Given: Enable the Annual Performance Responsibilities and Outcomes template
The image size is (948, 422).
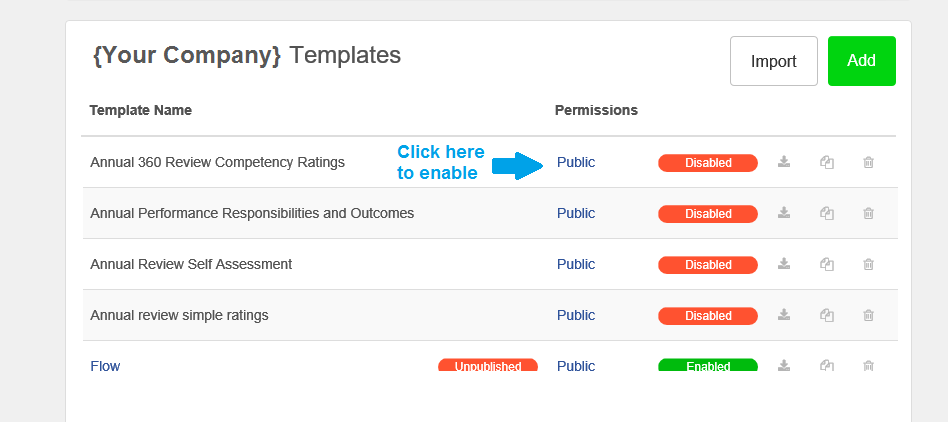Looking at the screenshot, I should [x=708, y=214].
